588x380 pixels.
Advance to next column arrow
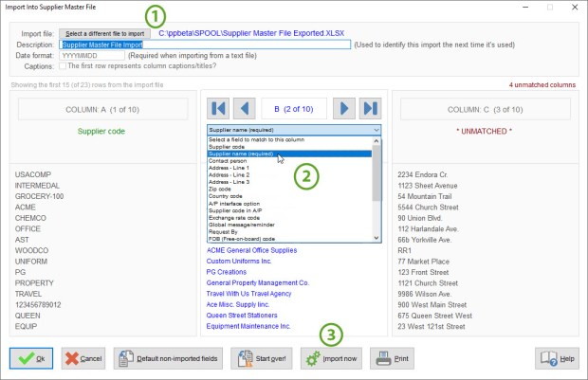[x=345, y=107]
